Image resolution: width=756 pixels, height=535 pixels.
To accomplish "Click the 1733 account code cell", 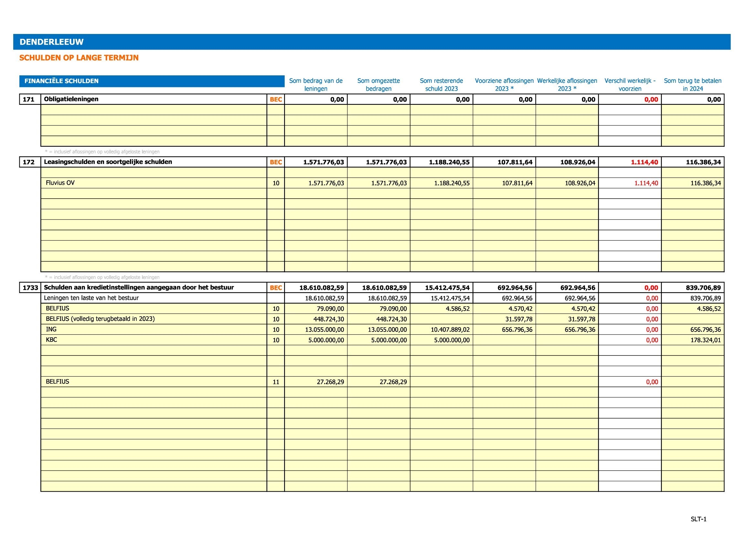I will [30, 288].
